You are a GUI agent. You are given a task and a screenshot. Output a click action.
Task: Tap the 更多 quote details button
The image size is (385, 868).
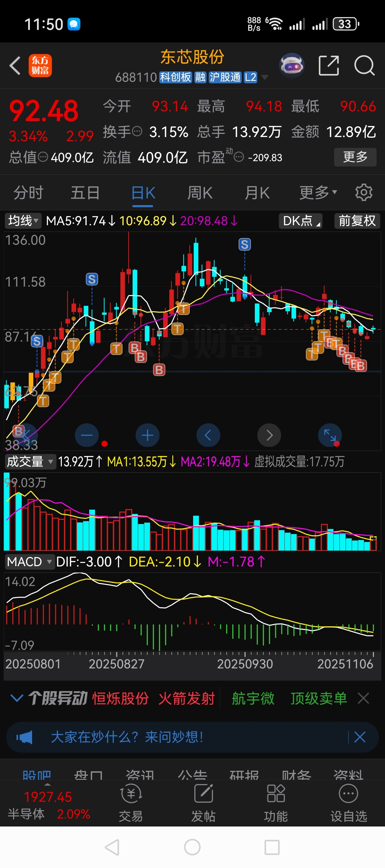[x=355, y=157]
